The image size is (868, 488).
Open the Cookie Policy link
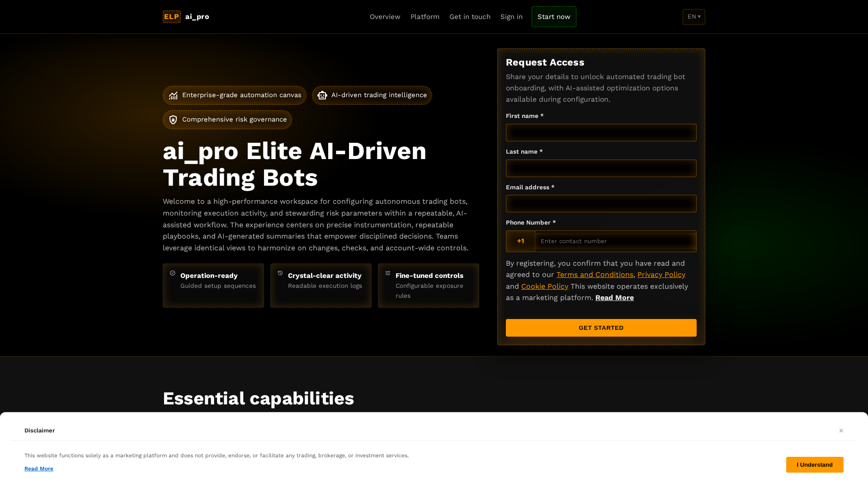[x=545, y=286]
